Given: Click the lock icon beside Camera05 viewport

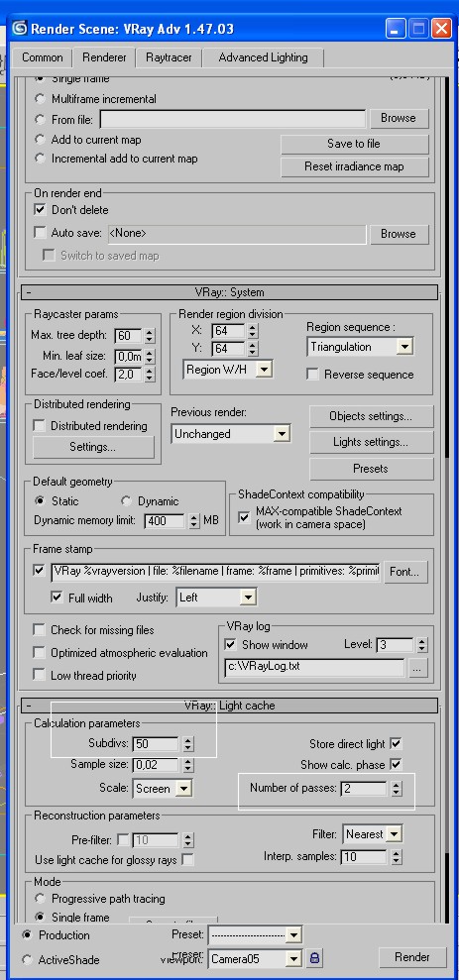Looking at the screenshot, I should (x=314, y=957).
